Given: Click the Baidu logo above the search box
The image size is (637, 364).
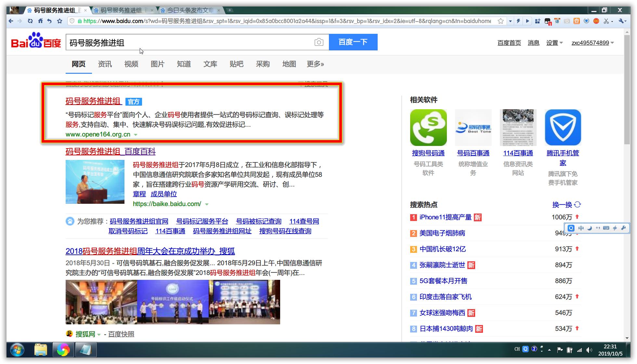Looking at the screenshot, I should (x=35, y=42).
